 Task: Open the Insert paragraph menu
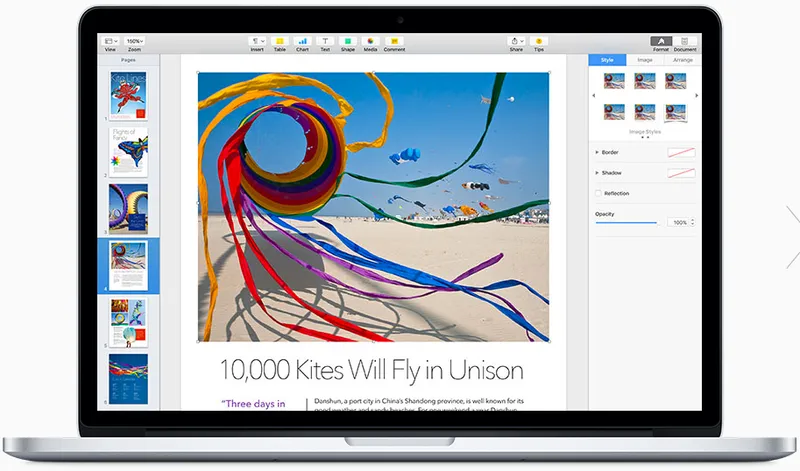click(257, 41)
